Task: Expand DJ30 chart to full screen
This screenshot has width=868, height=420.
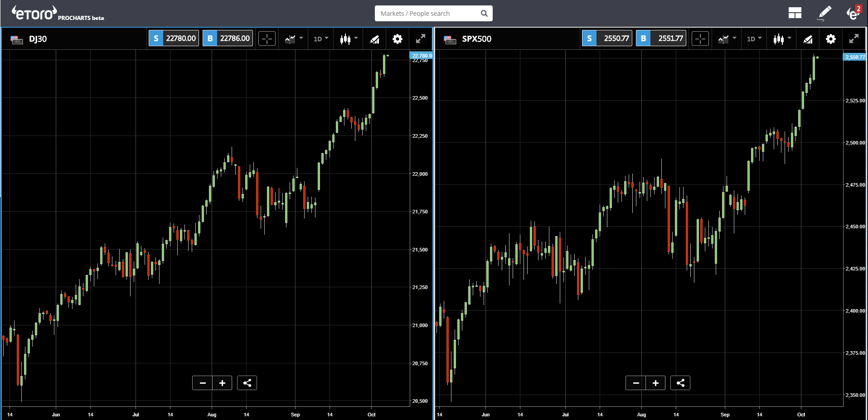Action: tap(421, 39)
